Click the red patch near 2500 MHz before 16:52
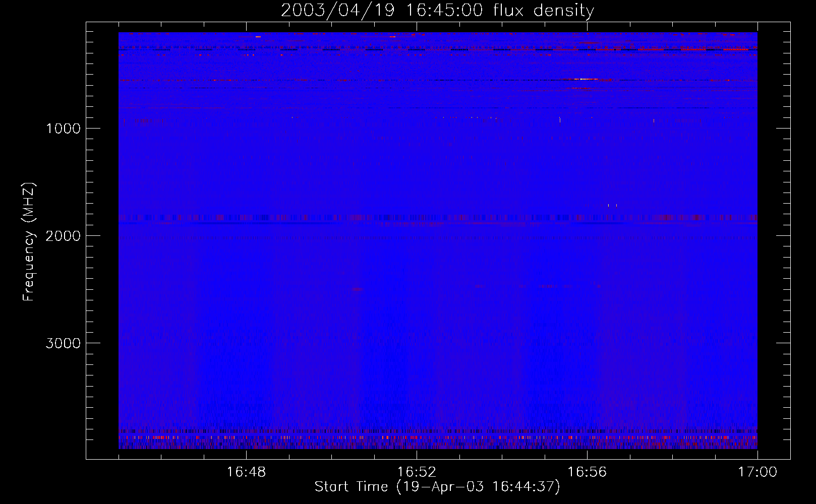816x504 pixels. click(357, 289)
